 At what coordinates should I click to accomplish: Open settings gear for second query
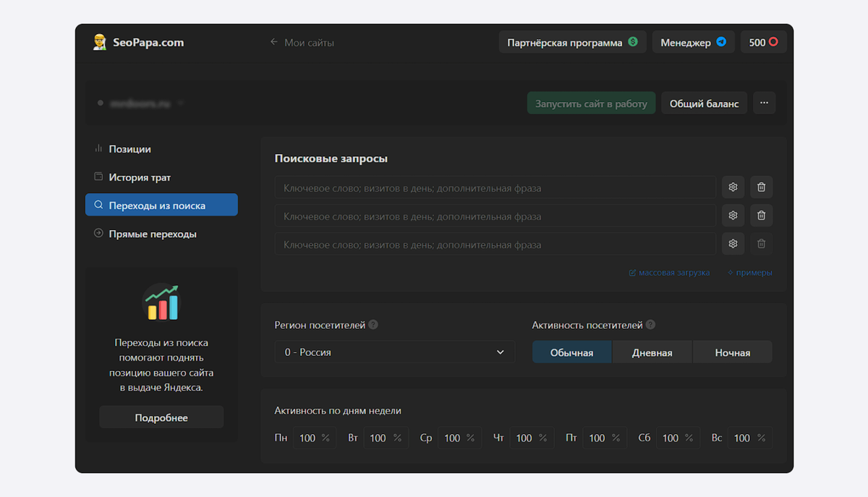coord(733,216)
